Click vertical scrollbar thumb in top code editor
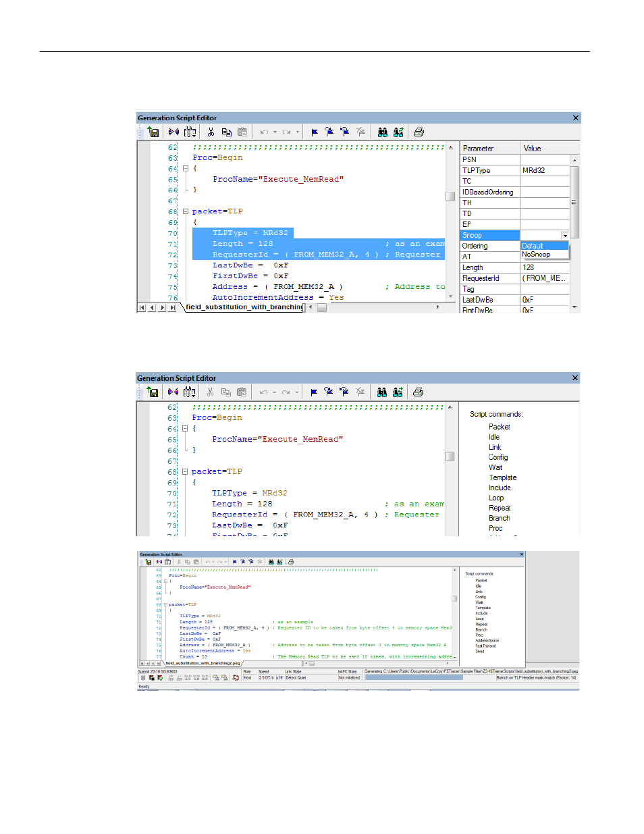This screenshot has height=834, width=644. coord(450,197)
